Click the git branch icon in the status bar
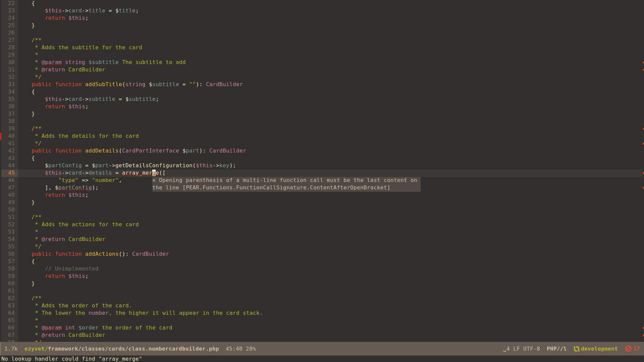The height and width of the screenshot is (362, 644). pos(576,349)
